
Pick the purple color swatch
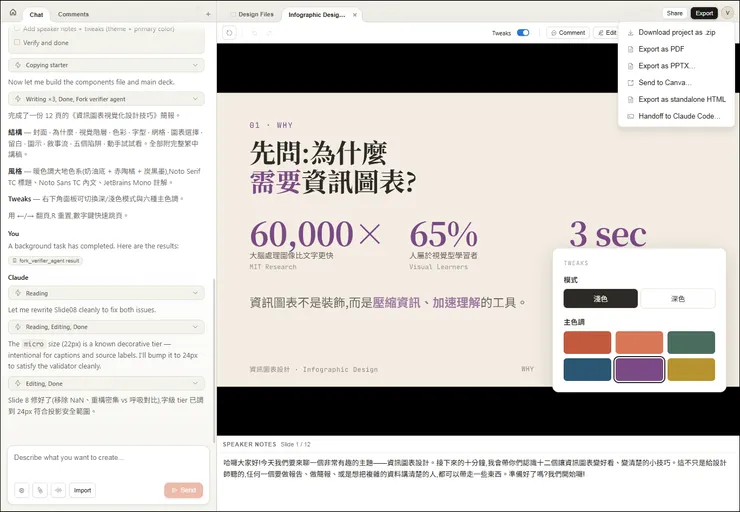click(639, 369)
